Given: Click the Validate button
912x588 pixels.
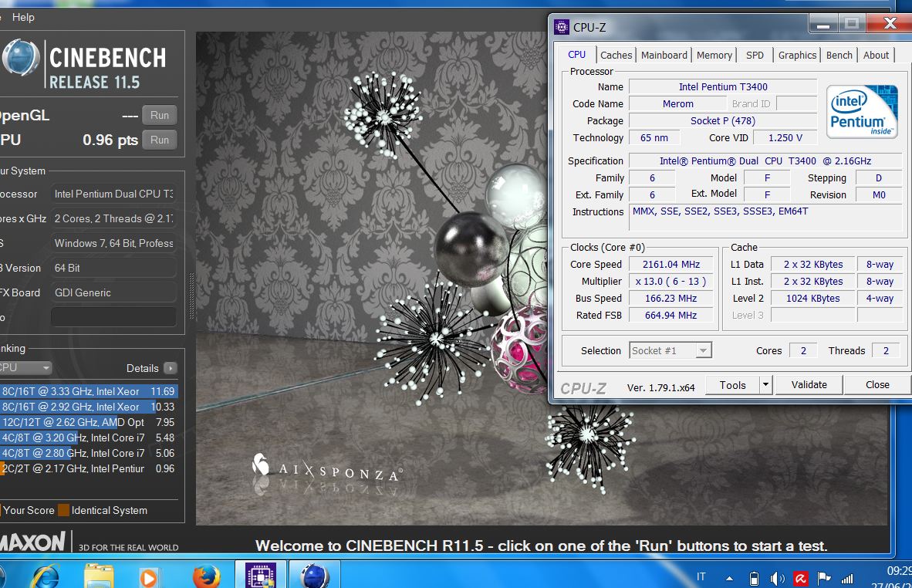Looking at the screenshot, I should 809,385.
